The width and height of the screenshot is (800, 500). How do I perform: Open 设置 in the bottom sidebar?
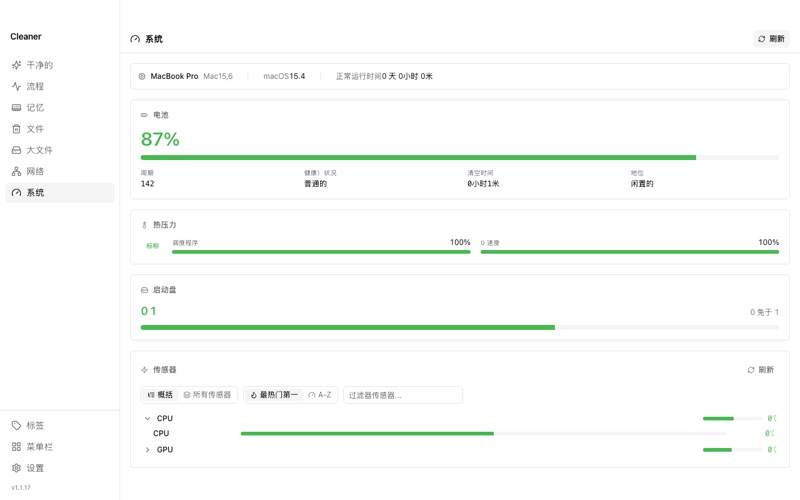[x=60, y=468]
